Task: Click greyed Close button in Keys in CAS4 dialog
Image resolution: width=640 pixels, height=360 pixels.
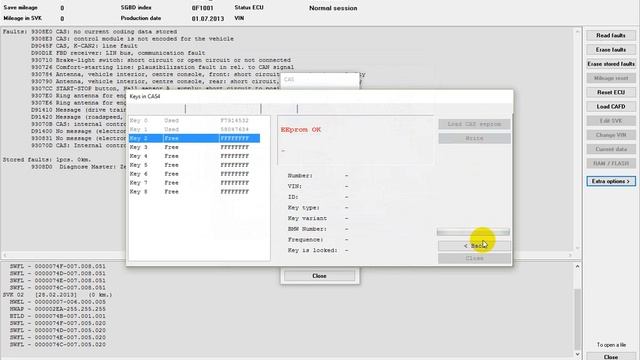Action: point(474,258)
